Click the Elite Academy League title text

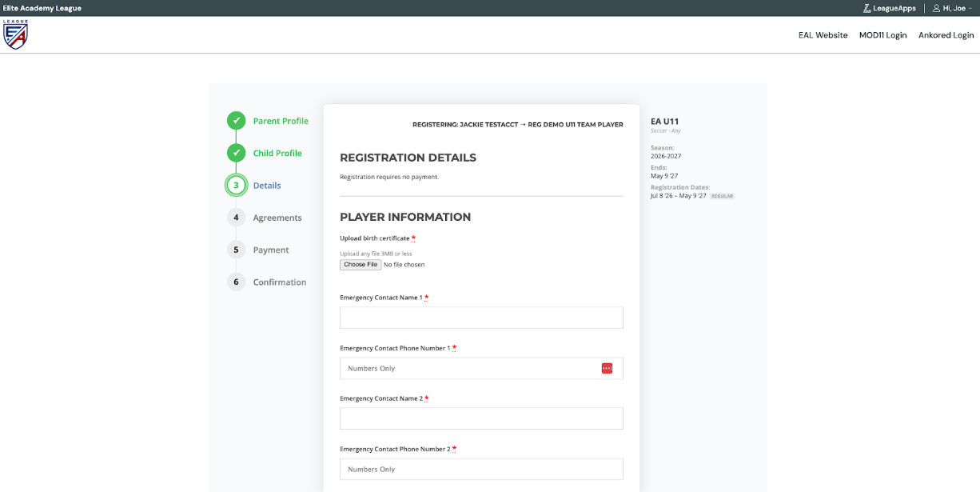(42, 8)
